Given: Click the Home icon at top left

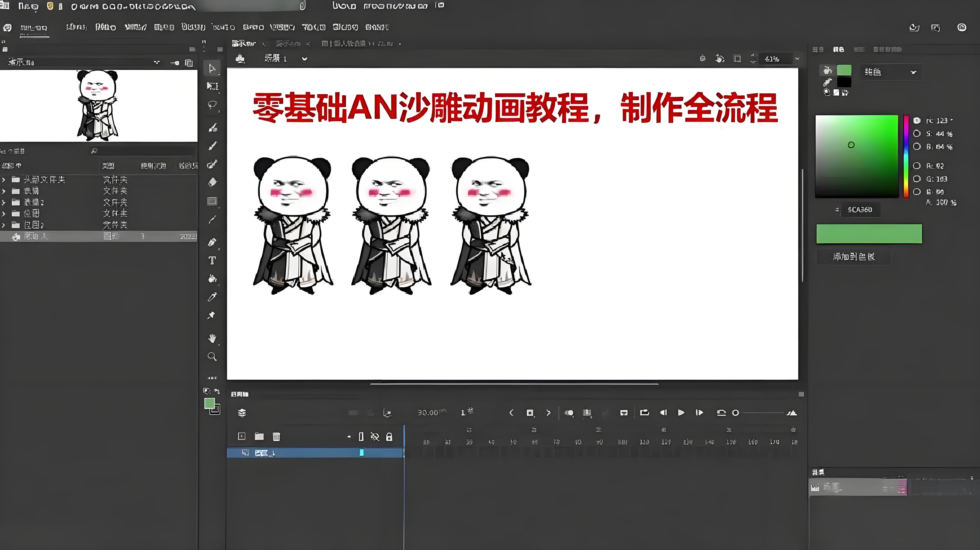Looking at the screenshot, I should (7, 27).
